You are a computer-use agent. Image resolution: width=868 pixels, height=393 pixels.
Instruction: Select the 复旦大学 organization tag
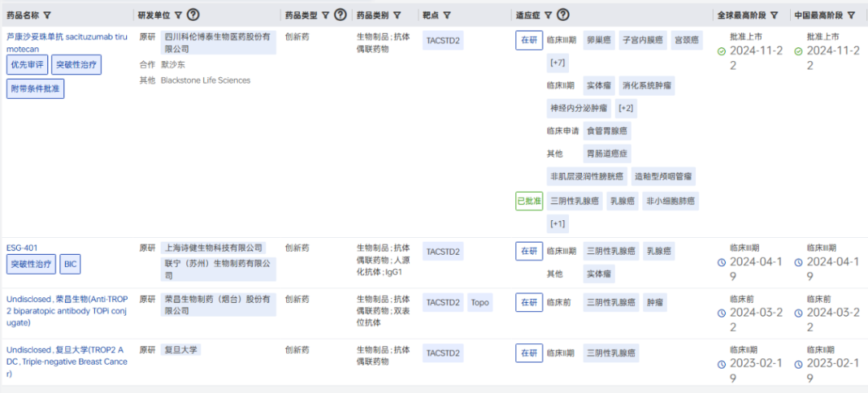point(181,350)
